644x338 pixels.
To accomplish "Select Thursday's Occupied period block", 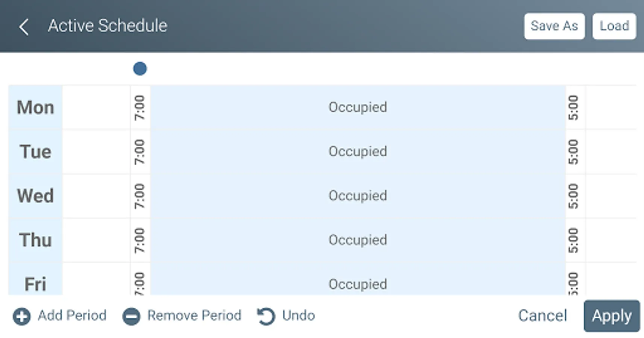I will pos(358,240).
